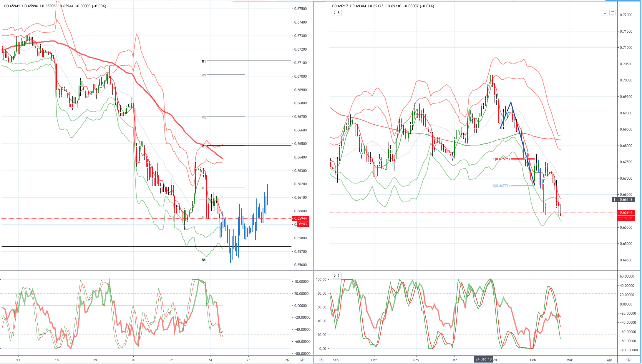Click 'Apr' on the right time axis
This screenshot has height=364, width=642.
pos(609,360)
